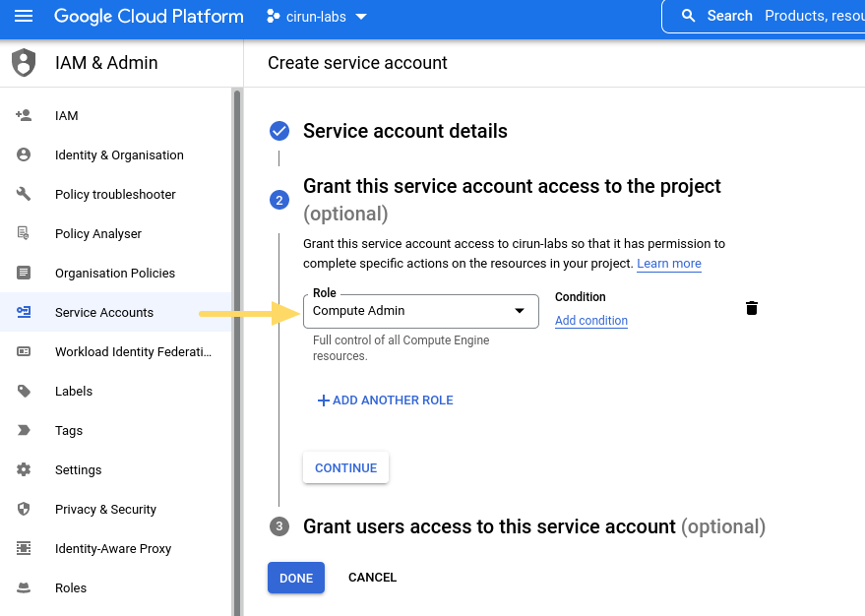Screen dimensions: 865x616
Task: Open the navigation hamburger menu
Action: pos(24,16)
